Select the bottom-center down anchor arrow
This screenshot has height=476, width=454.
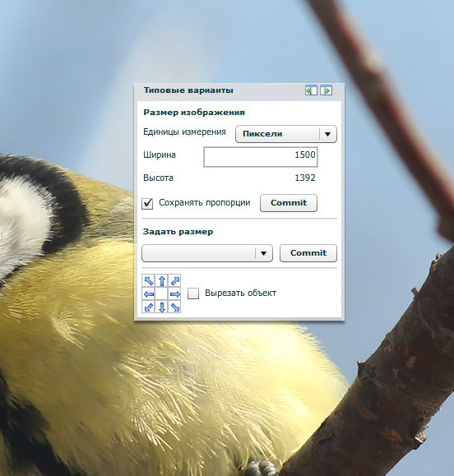162,307
